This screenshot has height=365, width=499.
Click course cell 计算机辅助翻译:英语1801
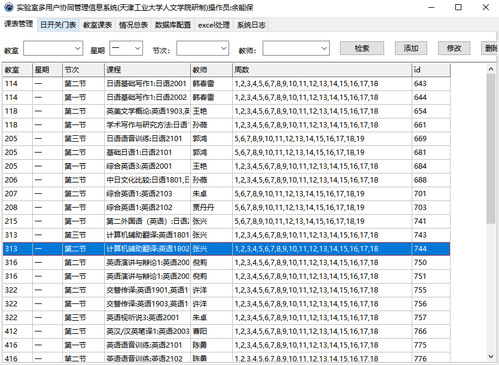[x=147, y=235]
